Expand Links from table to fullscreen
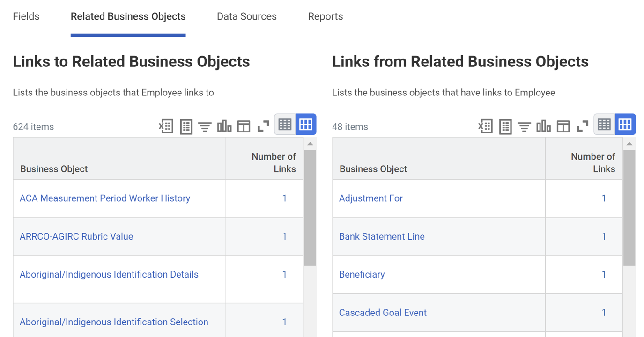This screenshot has height=337, width=644. tap(582, 126)
